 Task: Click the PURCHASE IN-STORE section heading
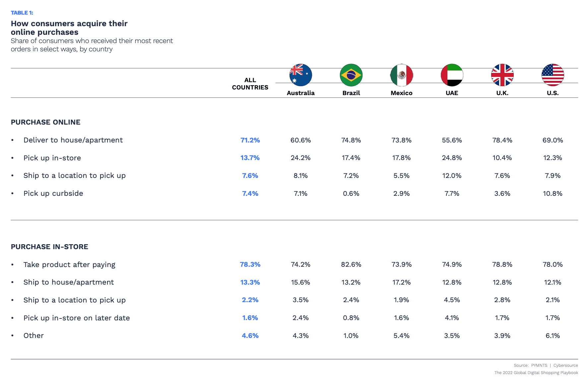(49, 247)
